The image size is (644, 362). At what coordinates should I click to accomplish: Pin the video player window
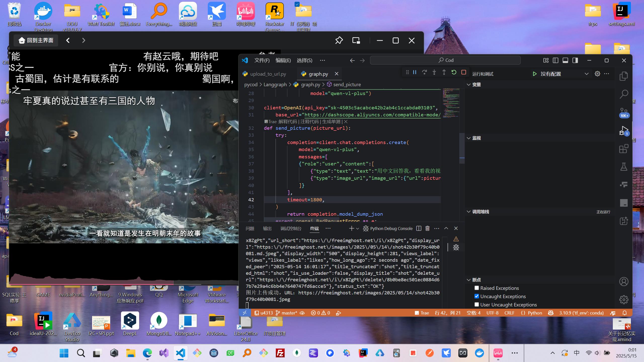pos(339,40)
